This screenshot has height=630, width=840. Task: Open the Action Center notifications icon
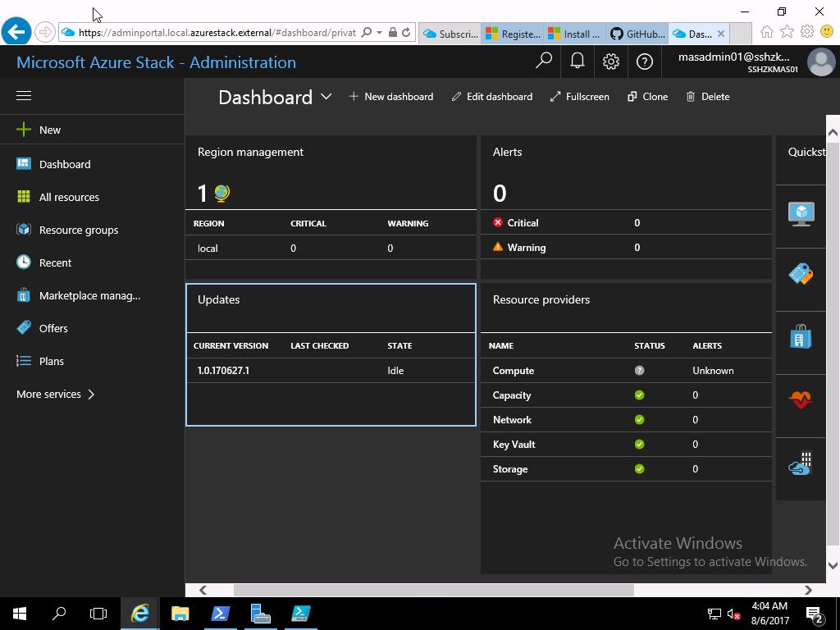click(815, 614)
